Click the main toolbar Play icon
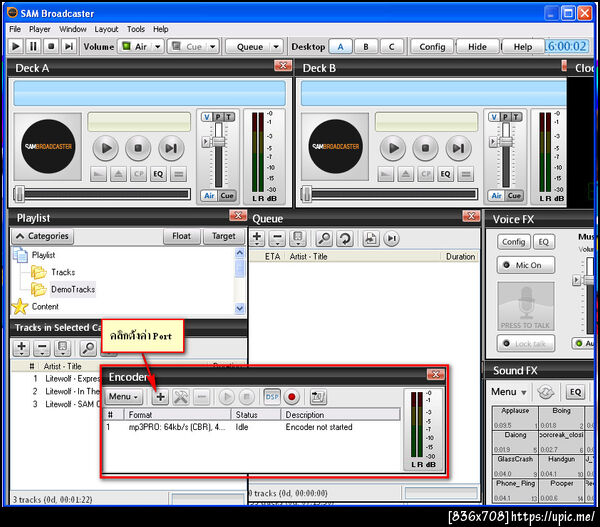This screenshot has height=527, width=600. [16, 46]
